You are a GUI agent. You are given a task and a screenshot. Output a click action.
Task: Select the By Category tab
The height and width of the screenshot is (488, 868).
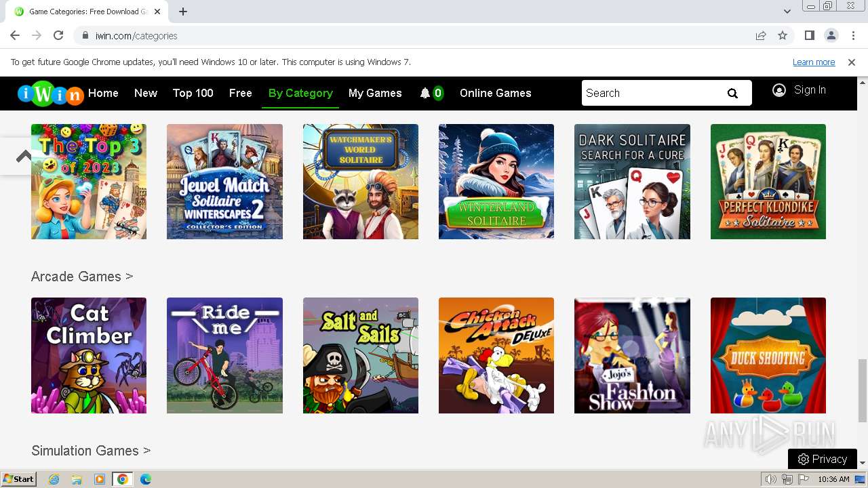[x=300, y=93]
